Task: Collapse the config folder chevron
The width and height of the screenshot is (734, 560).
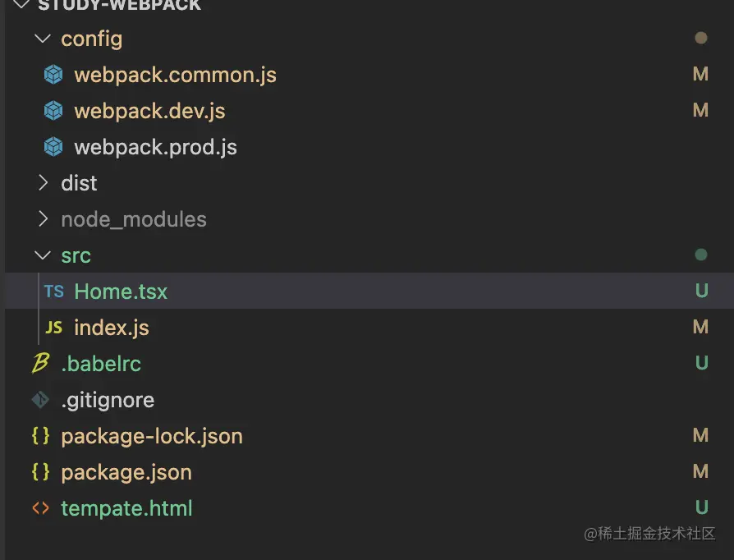Action: tap(43, 39)
